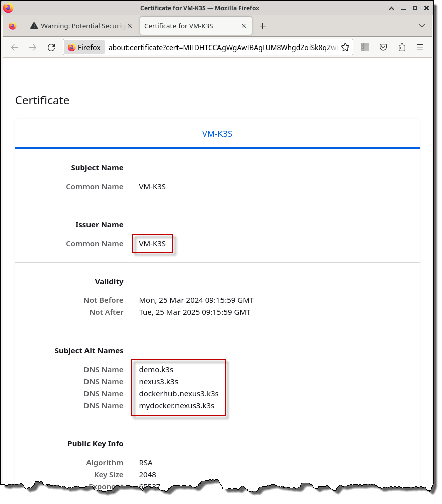Close the Certificate for VM-K3S tab
The image size is (442, 504).
click(244, 26)
